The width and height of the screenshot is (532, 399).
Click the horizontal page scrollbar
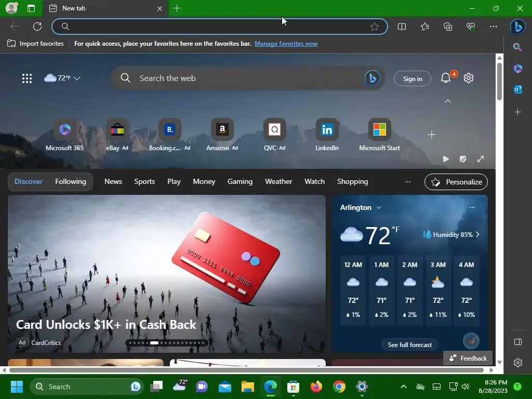point(247,370)
